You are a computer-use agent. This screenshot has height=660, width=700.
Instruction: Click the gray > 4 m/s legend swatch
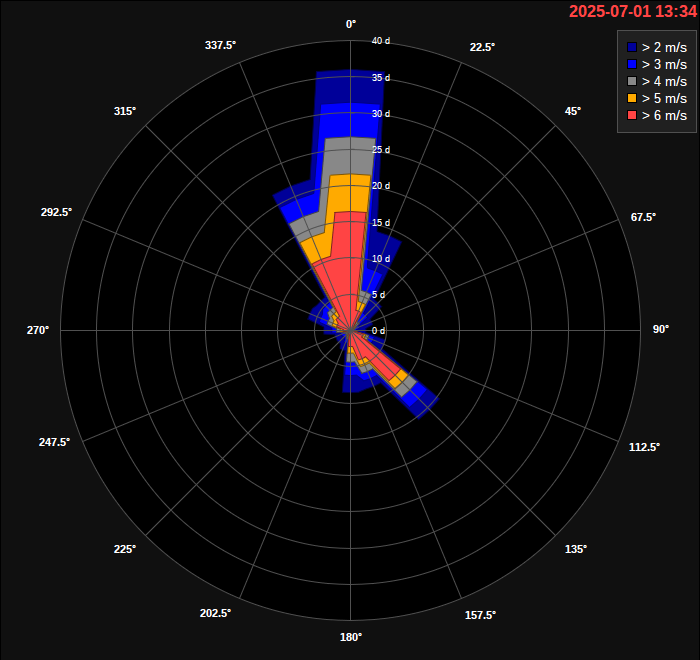click(632, 81)
